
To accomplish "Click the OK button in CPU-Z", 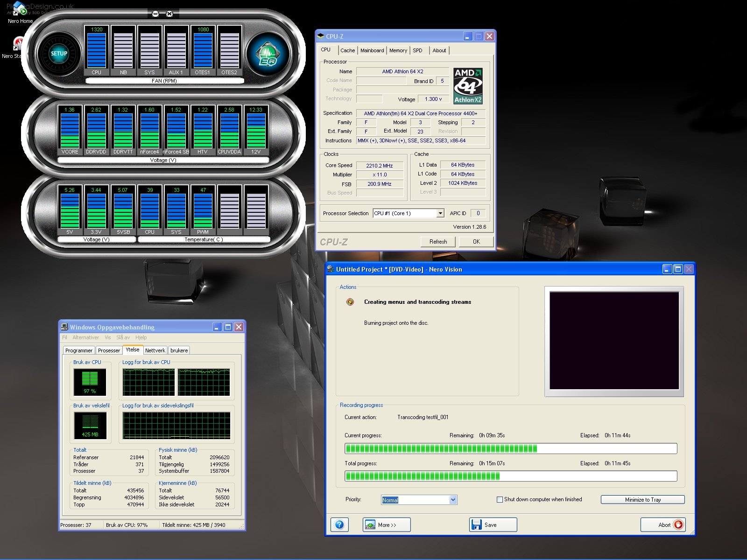I will 476,242.
